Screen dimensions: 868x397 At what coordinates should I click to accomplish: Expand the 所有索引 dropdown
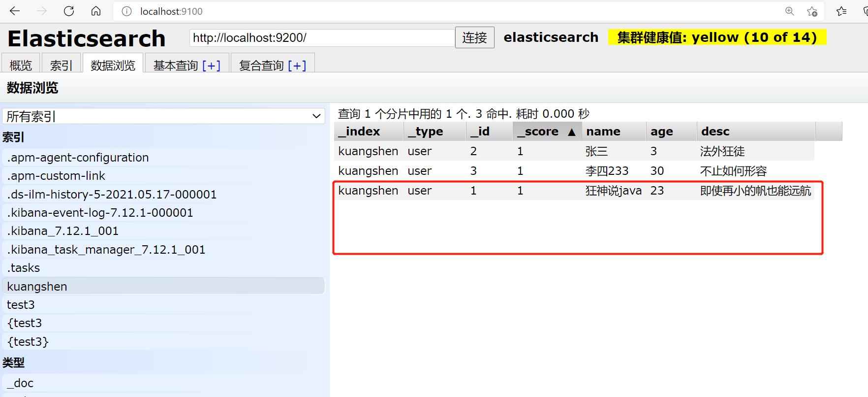163,116
